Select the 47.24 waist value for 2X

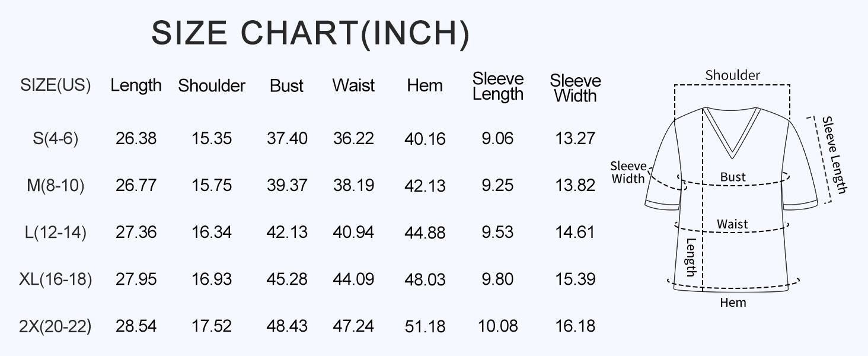coord(353,326)
